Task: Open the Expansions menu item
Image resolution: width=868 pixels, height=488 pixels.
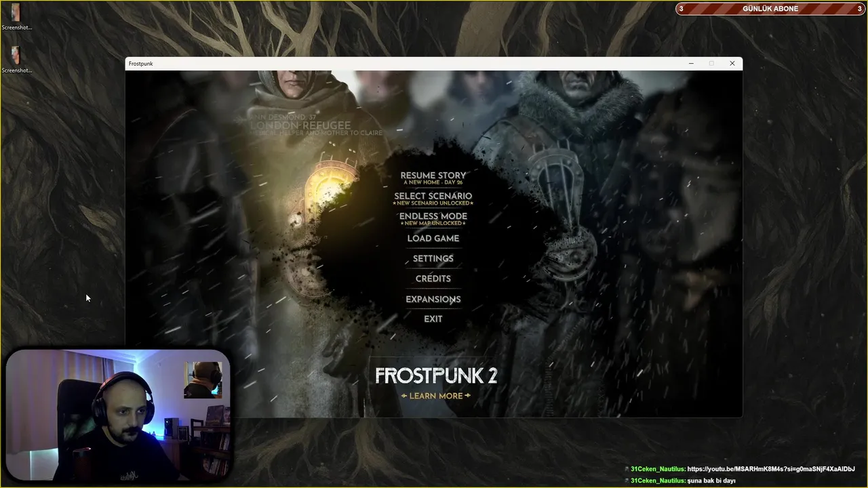Action: click(x=433, y=299)
